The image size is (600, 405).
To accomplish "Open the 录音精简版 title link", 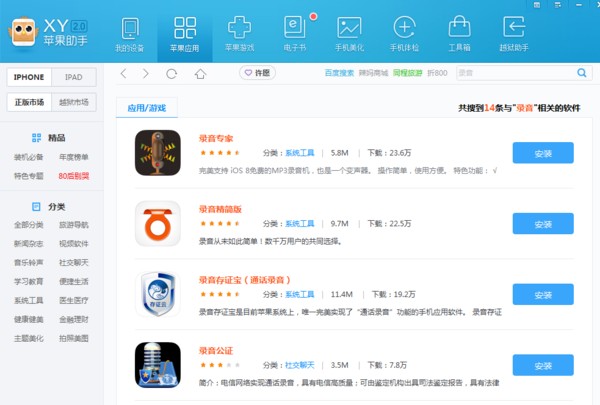I will click(x=220, y=209).
